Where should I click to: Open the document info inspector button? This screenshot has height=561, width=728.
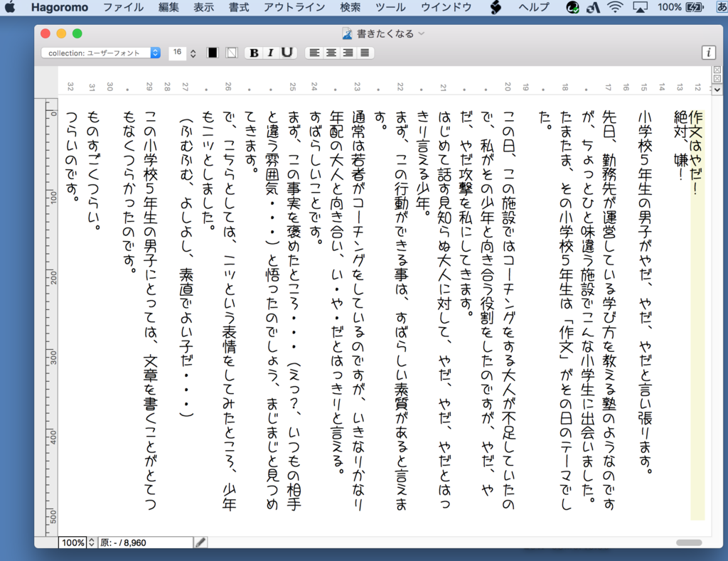pos(709,53)
